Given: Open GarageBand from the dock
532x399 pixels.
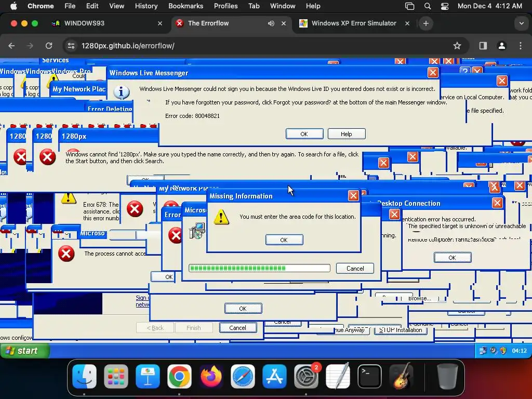Looking at the screenshot, I should 401,376.
